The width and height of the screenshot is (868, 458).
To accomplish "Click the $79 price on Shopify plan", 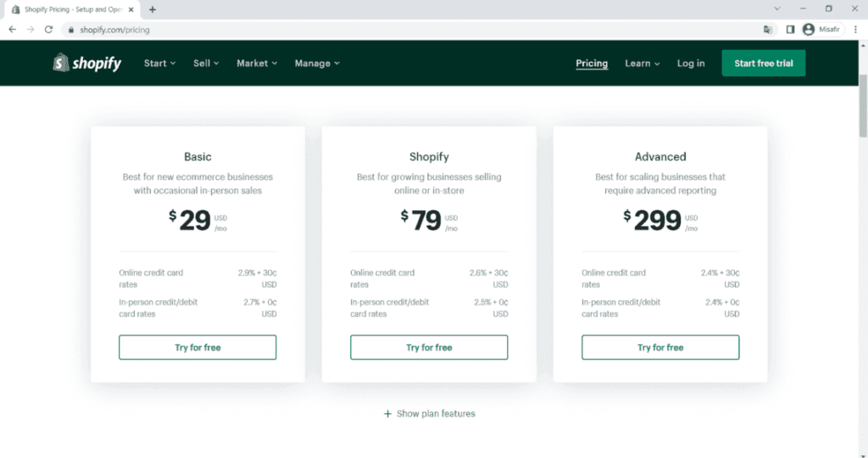I will tap(429, 221).
